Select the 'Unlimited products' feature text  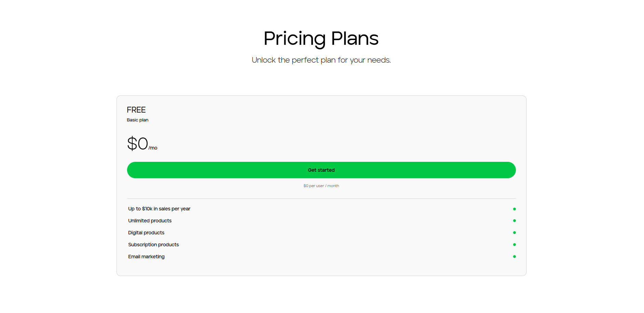coord(150,221)
